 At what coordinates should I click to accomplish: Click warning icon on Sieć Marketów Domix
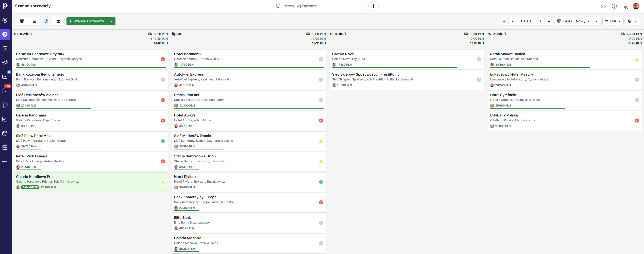[x=321, y=141]
